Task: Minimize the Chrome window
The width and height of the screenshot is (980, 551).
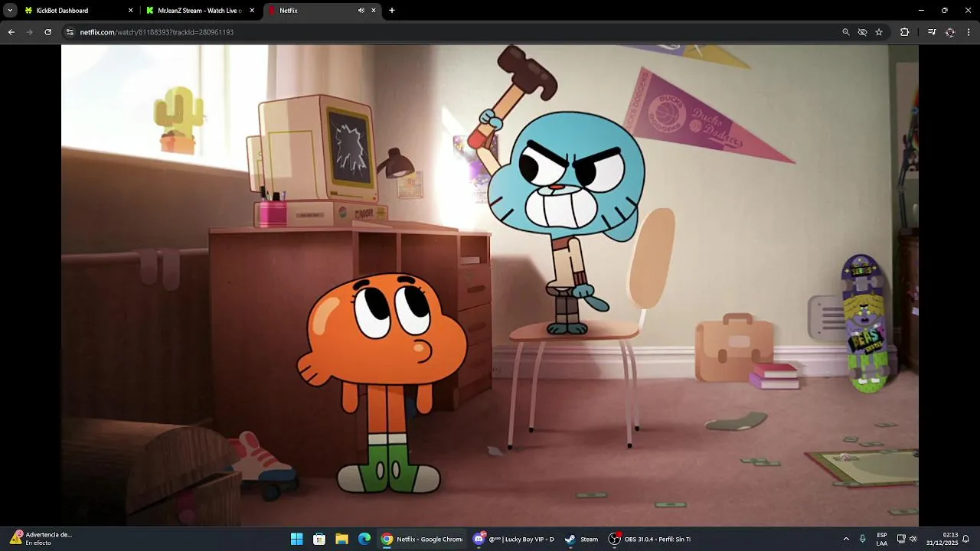Action: coord(921,11)
